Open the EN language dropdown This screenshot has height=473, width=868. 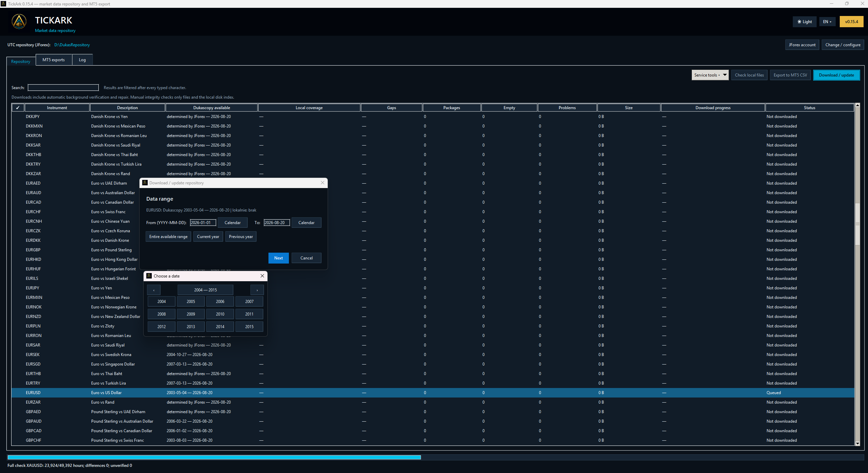click(827, 21)
